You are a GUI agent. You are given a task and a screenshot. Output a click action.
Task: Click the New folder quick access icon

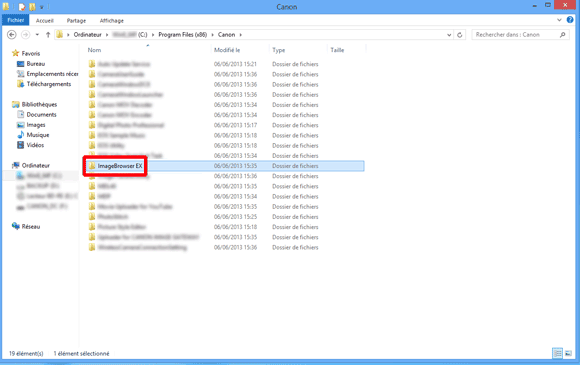pos(32,7)
